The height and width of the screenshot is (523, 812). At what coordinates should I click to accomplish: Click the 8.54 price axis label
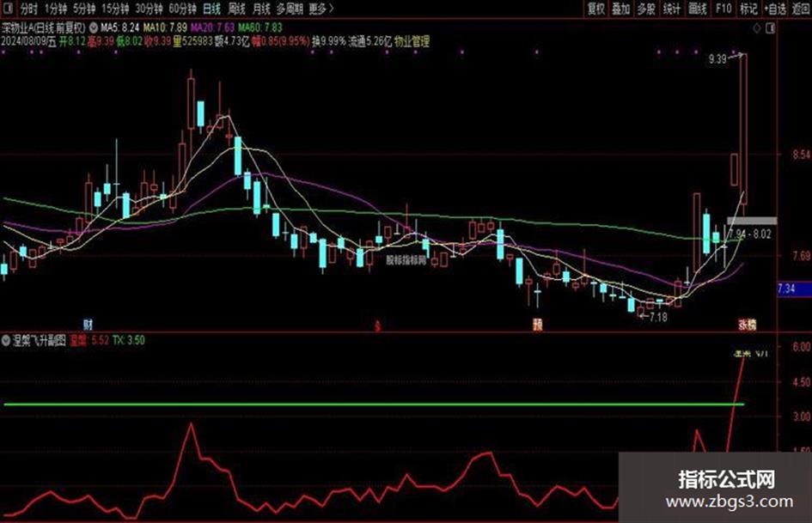tap(802, 155)
